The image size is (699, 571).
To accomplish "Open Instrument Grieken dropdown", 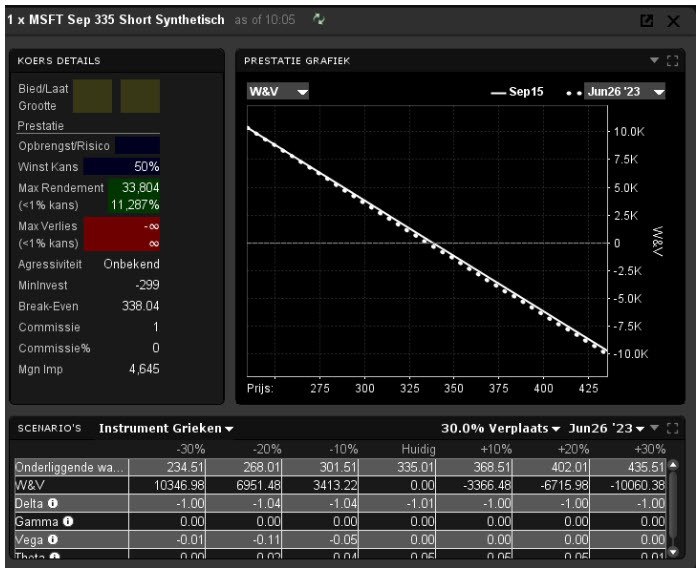I will pos(166,428).
